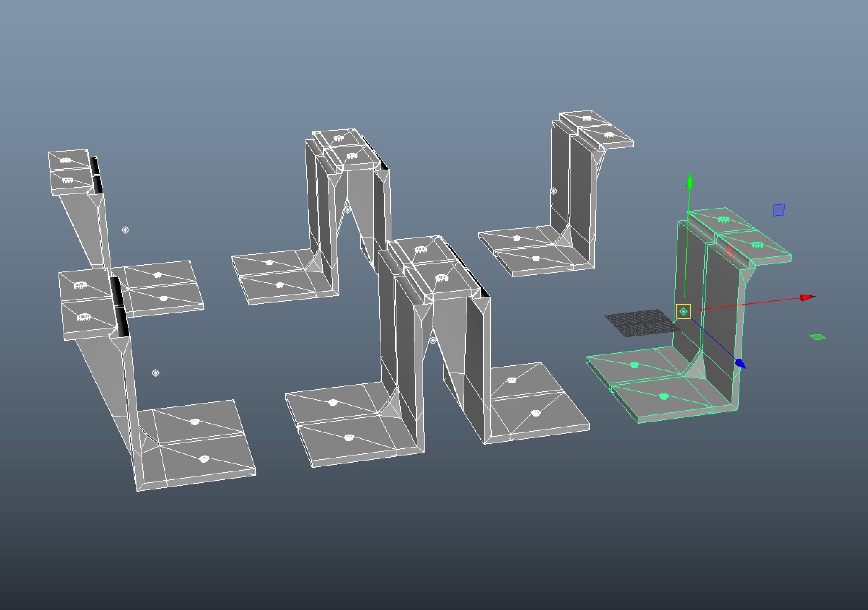Image resolution: width=868 pixels, height=610 pixels.
Task: Click the diamond selection handle above the center M-shaped mesh
Action: coord(348,210)
